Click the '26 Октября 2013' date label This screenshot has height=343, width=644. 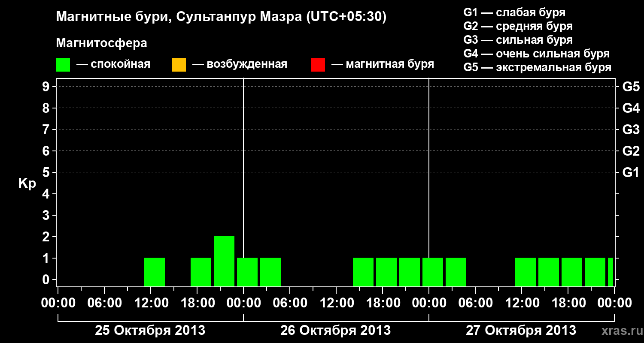(x=335, y=331)
